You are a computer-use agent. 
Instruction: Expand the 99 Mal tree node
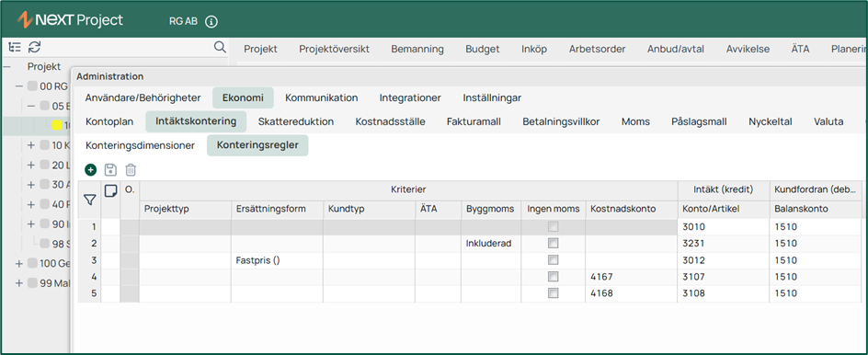(x=19, y=283)
